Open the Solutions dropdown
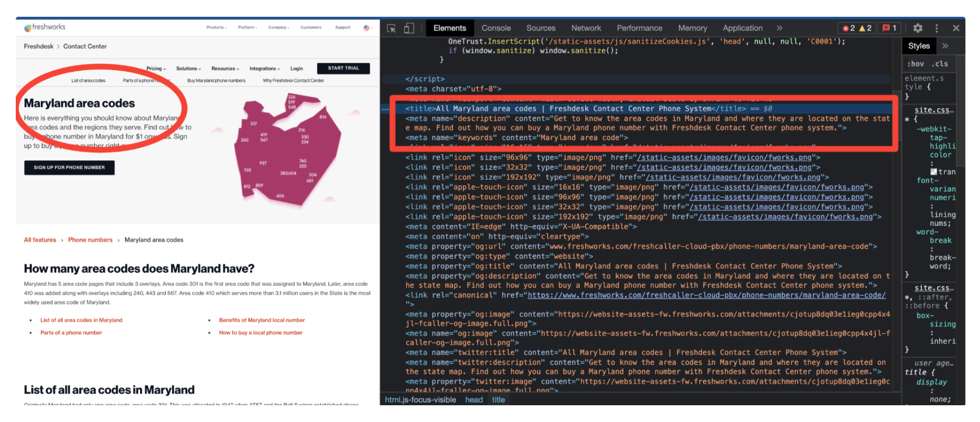 189,69
